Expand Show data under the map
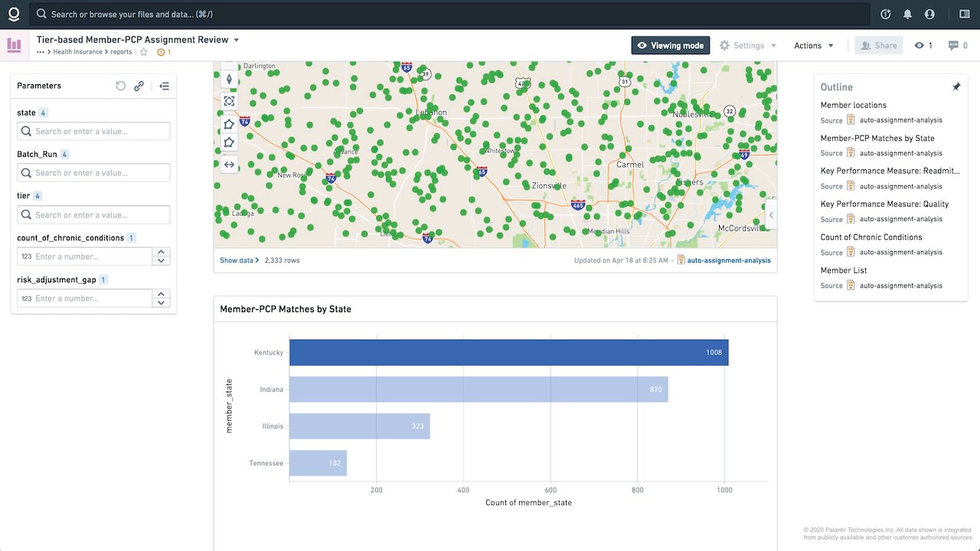 point(239,260)
